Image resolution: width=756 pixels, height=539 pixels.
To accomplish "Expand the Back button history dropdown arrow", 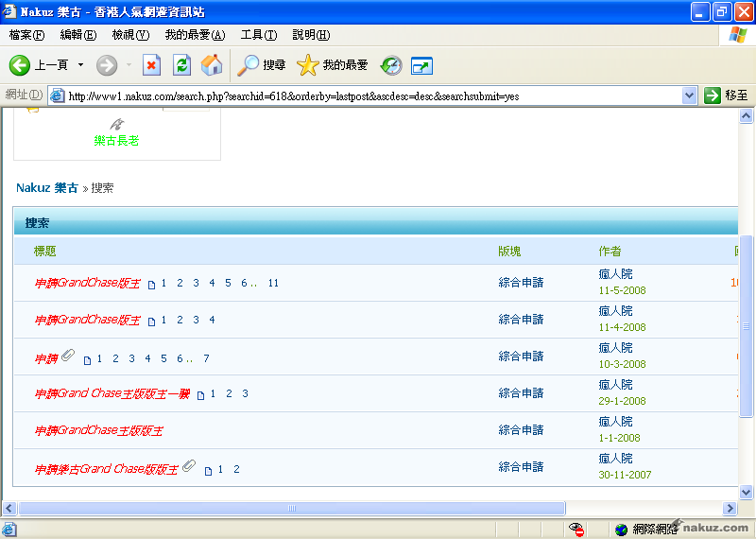I will 80,65.
